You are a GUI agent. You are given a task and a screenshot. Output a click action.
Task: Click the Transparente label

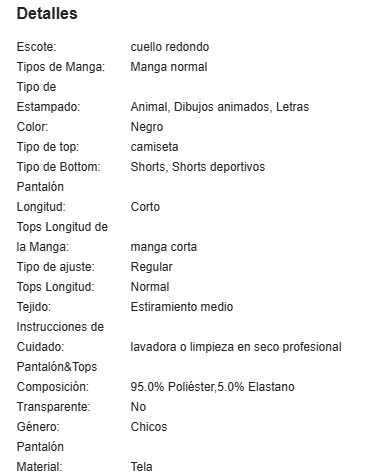[x=54, y=407]
